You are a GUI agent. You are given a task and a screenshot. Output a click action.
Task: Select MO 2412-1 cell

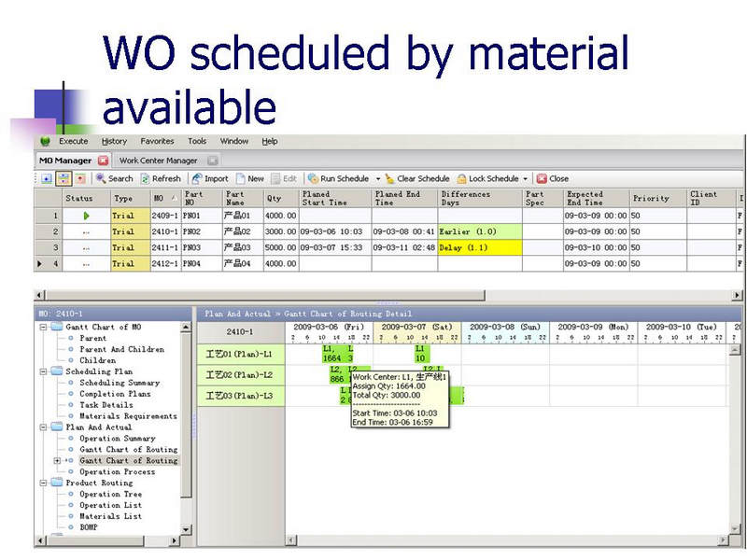pos(166,263)
